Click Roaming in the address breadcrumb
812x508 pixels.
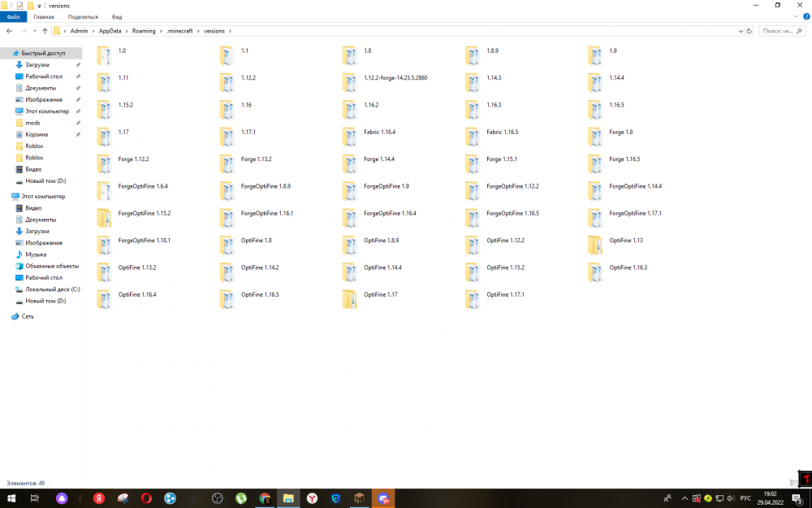coord(144,31)
